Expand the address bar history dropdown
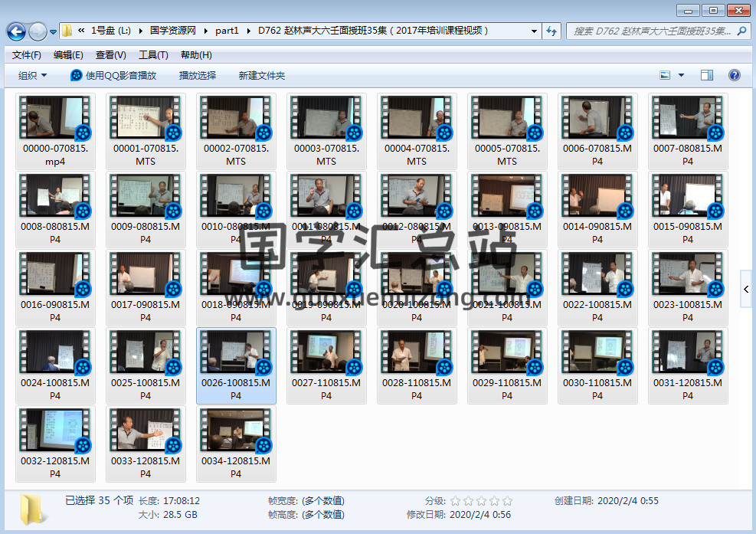This screenshot has height=534, width=756. (534, 31)
